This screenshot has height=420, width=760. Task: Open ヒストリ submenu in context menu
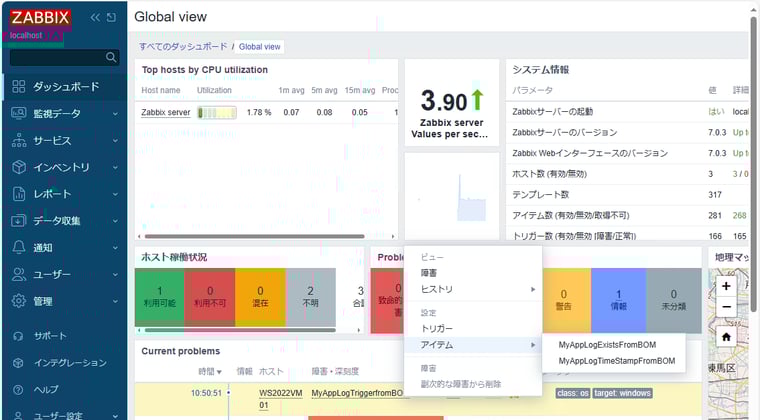(x=473, y=289)
